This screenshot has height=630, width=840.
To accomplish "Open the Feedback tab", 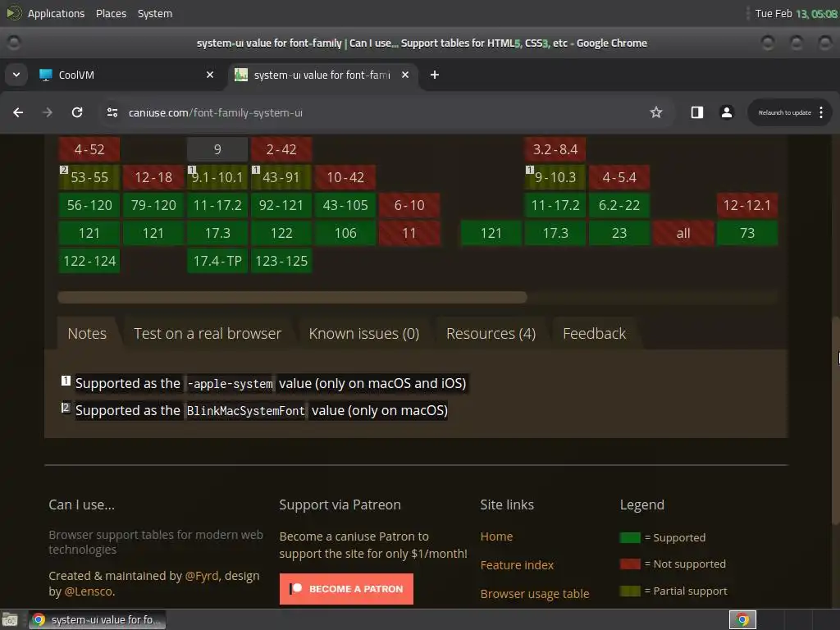I will (x=594, y=334).
